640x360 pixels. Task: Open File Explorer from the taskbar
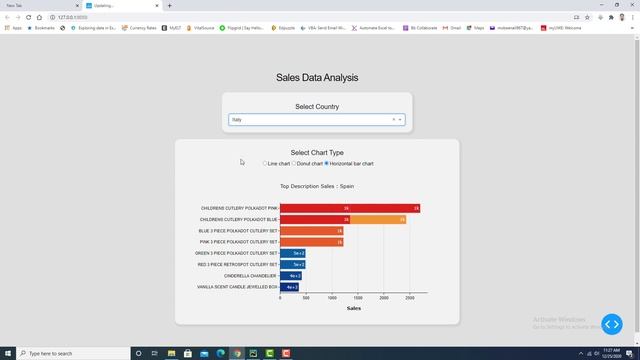point(171,353)
